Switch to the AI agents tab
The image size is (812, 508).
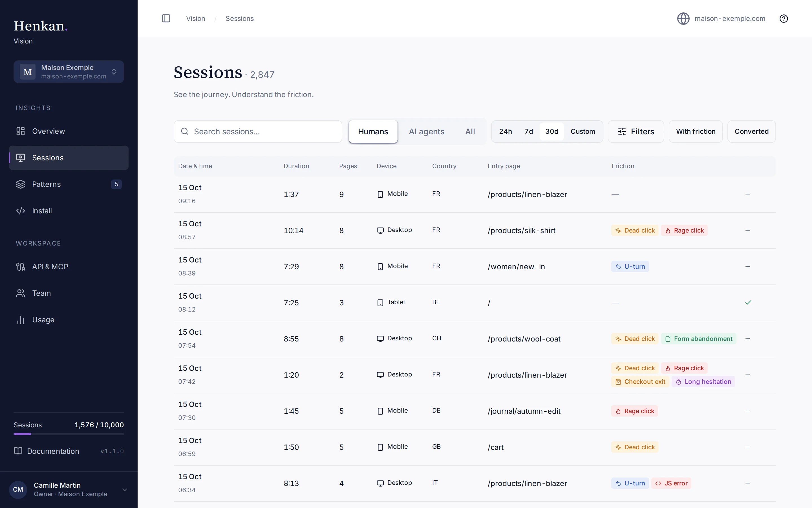[x=427, y=131]
